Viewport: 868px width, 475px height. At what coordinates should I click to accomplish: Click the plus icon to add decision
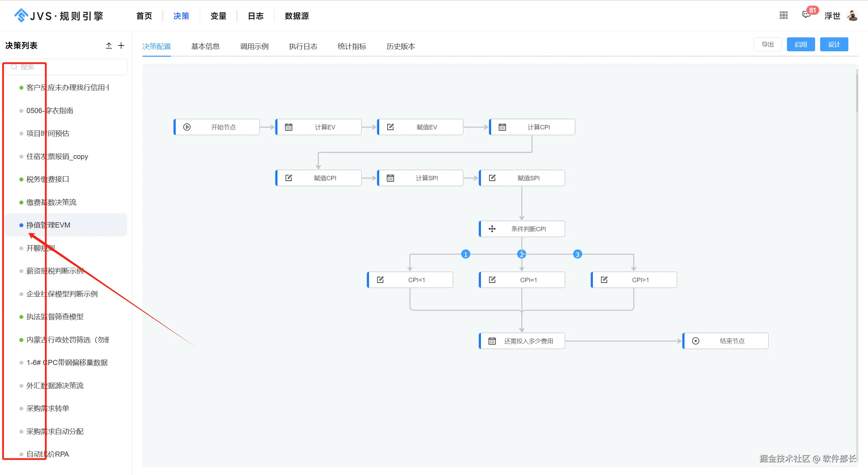(121, 45)
